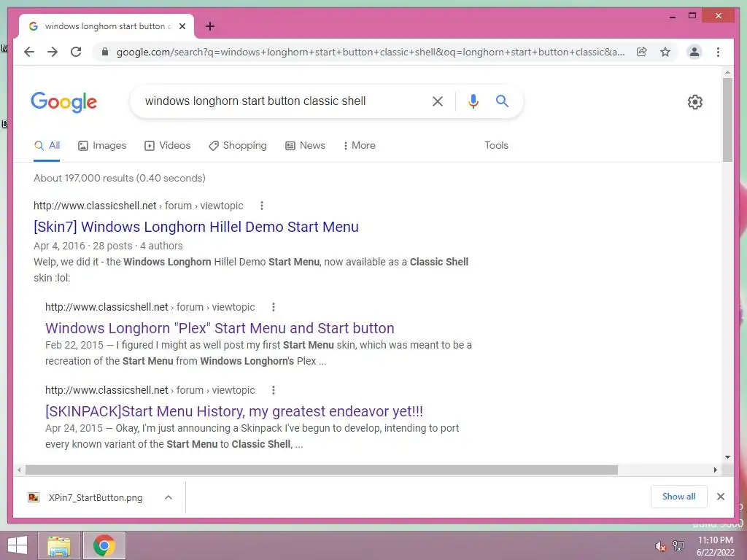Clear the search query with the X icon
This screenshot has width=747, height=560.
click(x=438, y=101)
